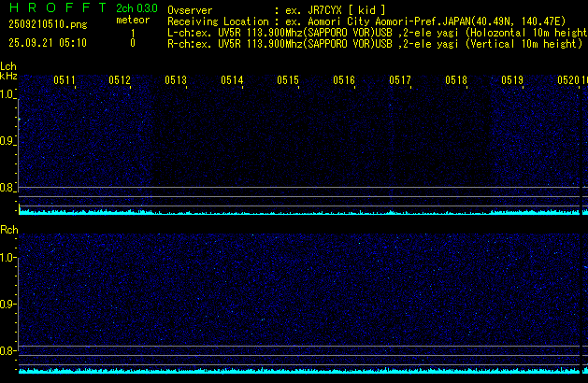
Task: Click the Lch channel label
Action: point(8,66)
